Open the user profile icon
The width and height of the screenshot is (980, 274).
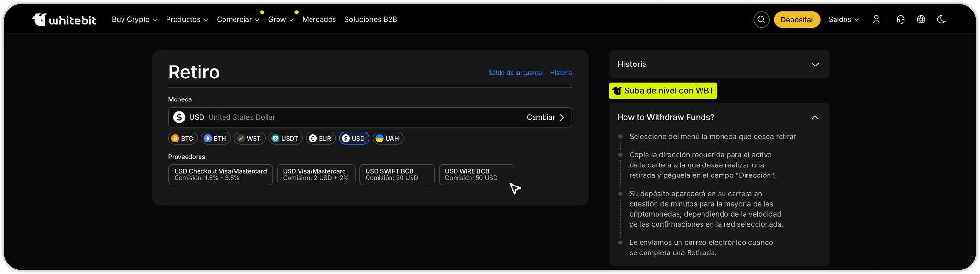pyautogui.click(x=876, y=20)
